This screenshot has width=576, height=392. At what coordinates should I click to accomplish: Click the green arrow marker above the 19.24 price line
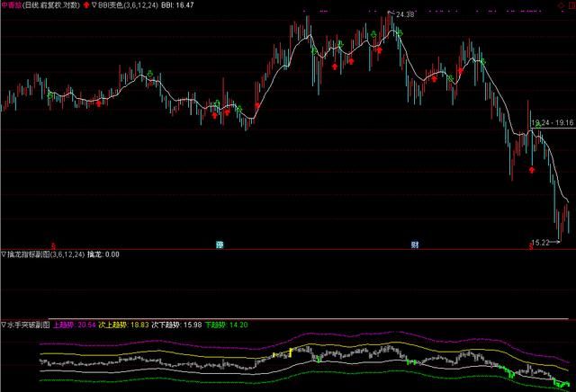[x=538, y=126]
